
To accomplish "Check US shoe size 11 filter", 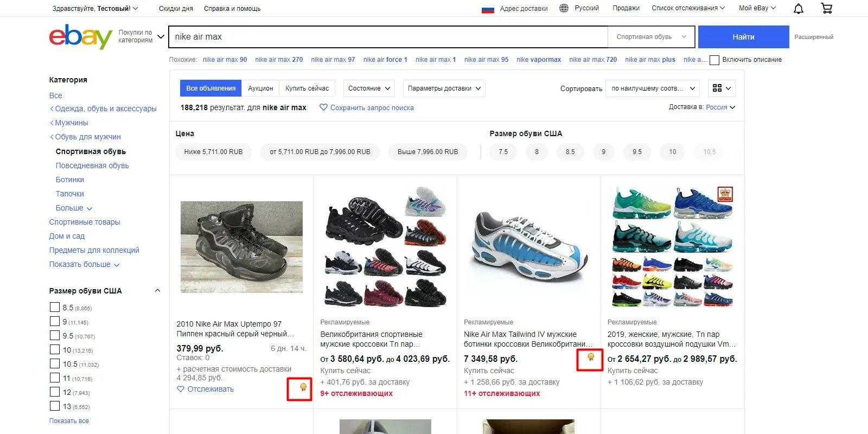I will (54, 378).
